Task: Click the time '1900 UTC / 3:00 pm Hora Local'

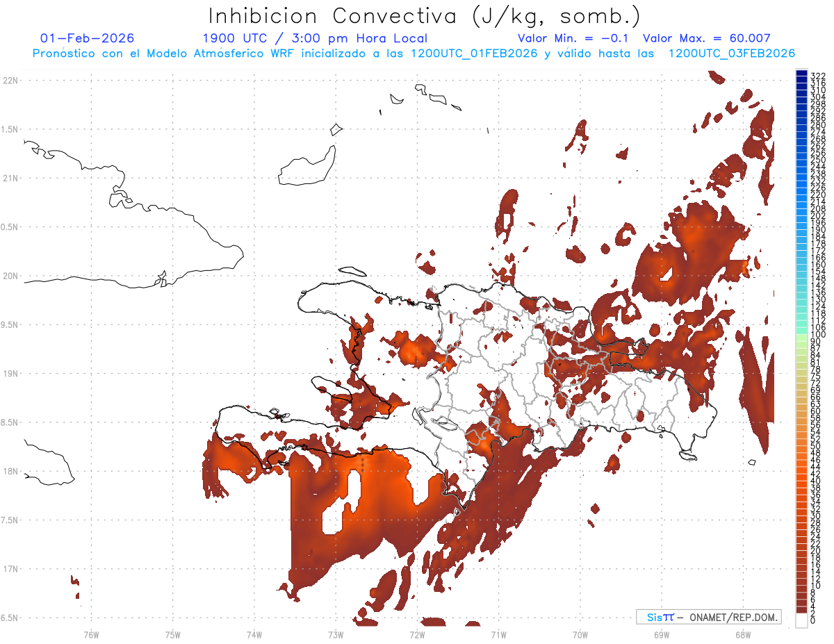Action: [315, 39]
